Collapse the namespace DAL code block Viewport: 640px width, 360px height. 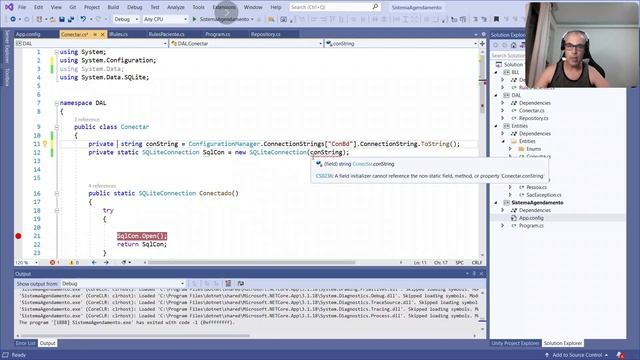click(x=56, y=103)
